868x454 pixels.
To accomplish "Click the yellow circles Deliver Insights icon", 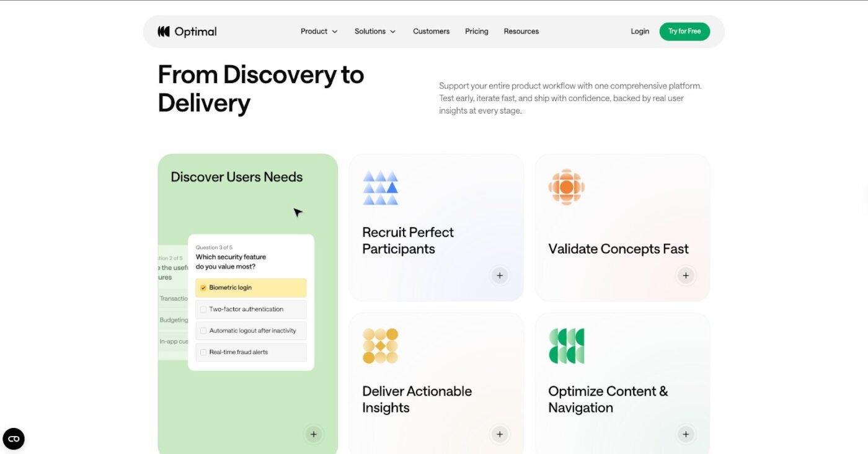I will click(x=380, y=346).
